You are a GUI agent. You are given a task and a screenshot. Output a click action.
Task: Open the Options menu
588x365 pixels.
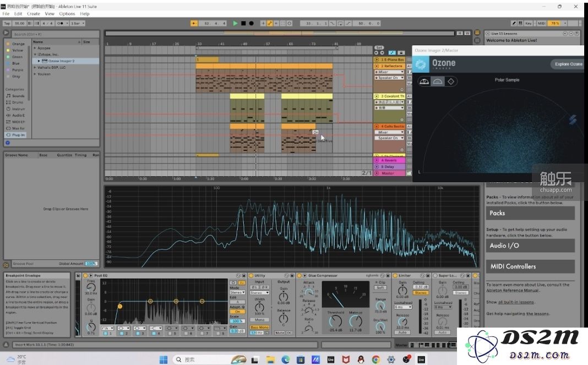67,14
